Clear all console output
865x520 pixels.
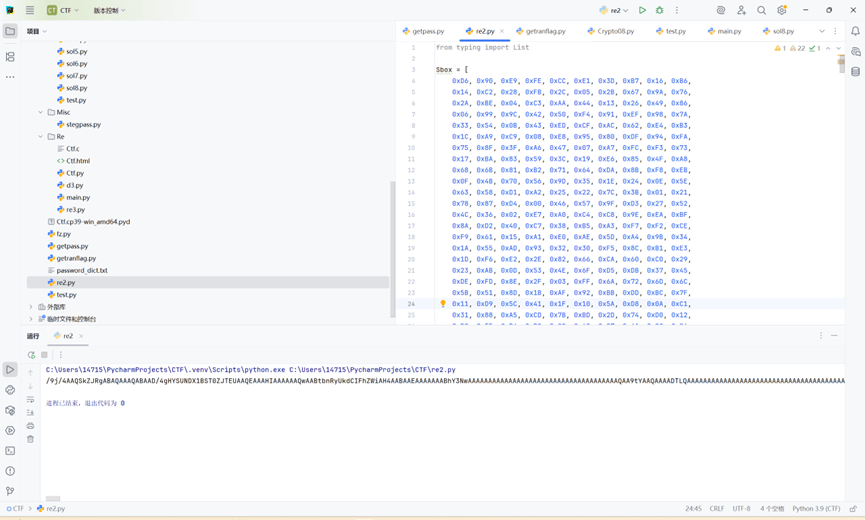click(30, 439)
